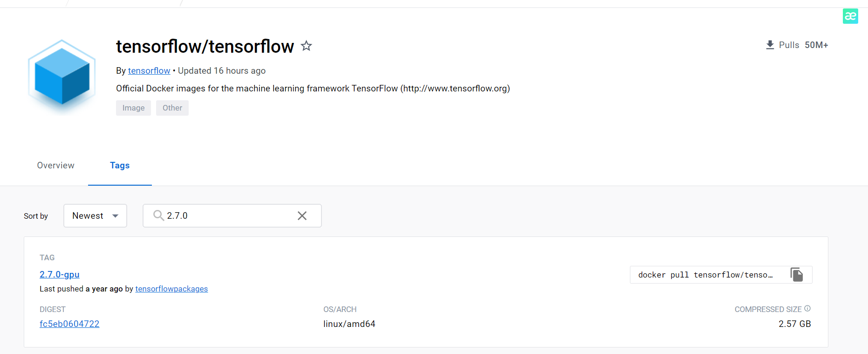Open the 2.7.0-gpu tag link
This screenshot has height=354, width=868.
[60, 274]
